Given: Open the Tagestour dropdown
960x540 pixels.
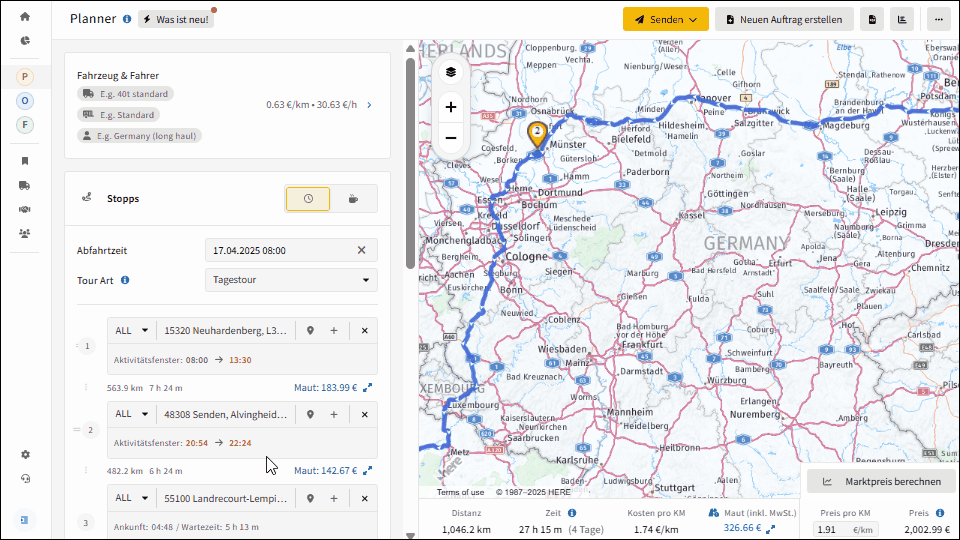Looking at the screenshot, I should click(x=291, y=280).
